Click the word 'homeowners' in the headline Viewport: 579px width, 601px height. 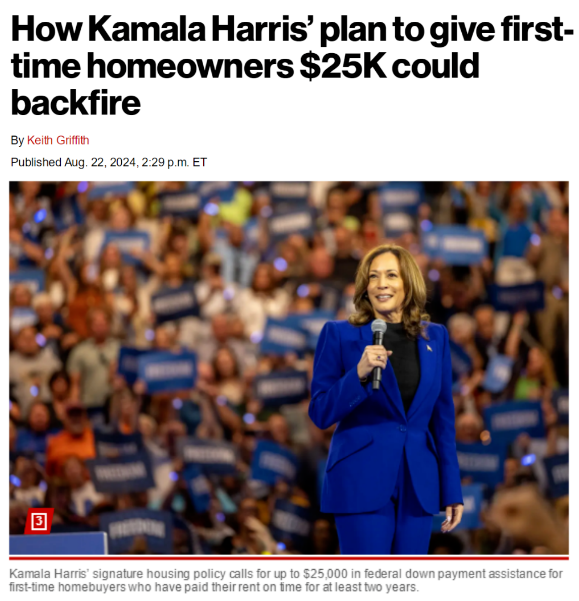point(190,66)
